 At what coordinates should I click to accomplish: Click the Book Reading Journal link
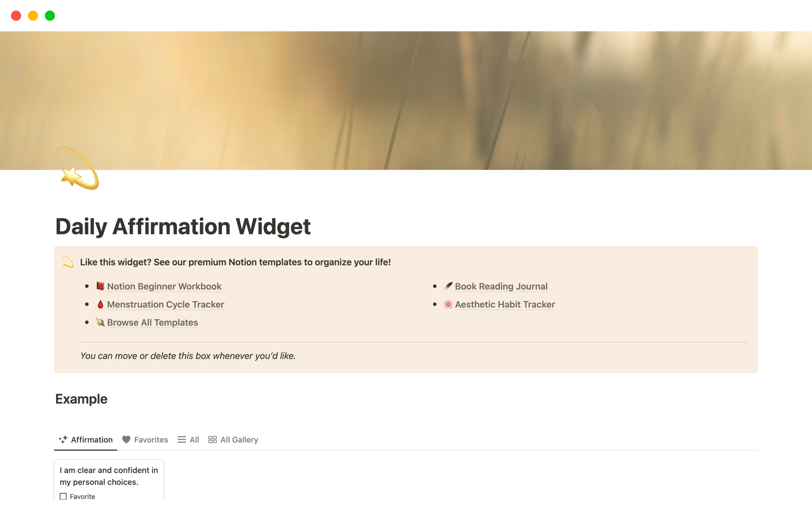pyautogui.click(x=501, y=286)
